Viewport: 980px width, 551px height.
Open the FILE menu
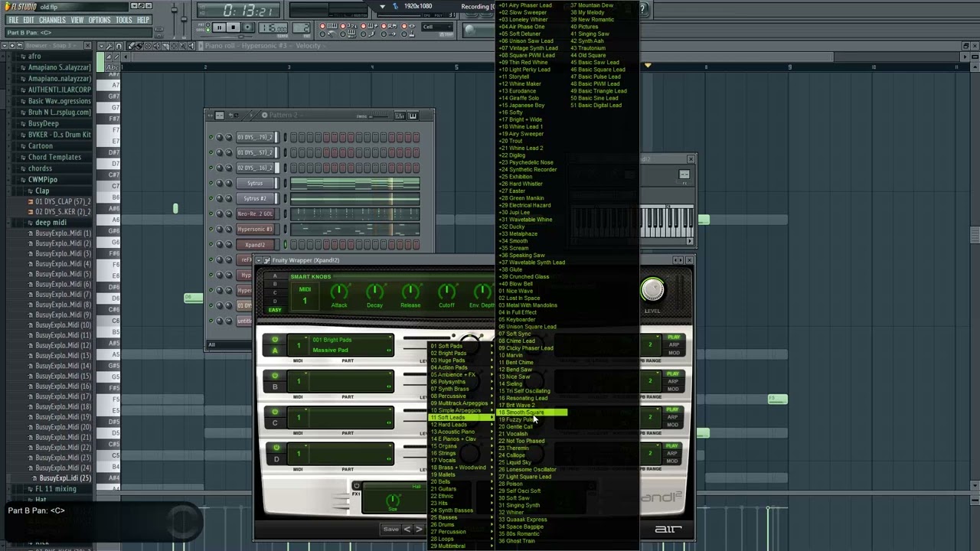[13, 20]
